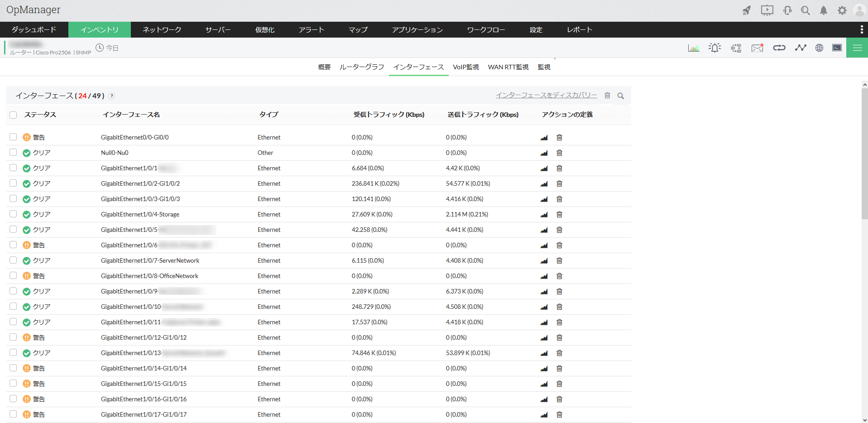
Task: Open the GigabitEthernet1/0/7-ServerNetwork interface
Action: click(x=150, y=261)
